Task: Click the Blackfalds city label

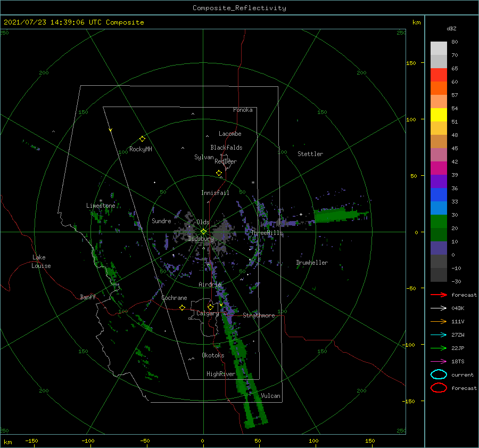Action: 226,148
